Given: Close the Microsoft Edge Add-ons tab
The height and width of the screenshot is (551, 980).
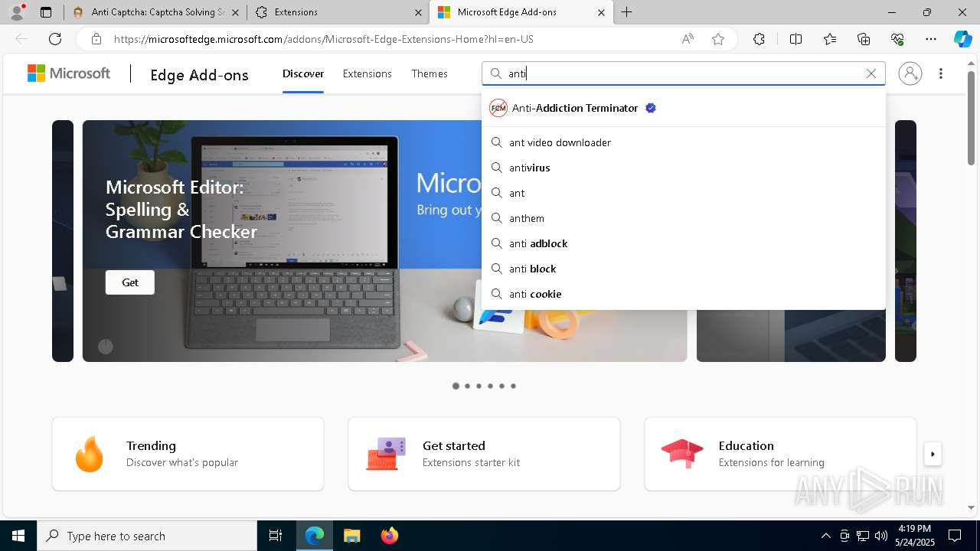Looking at the screenshot, I should [x=601, y=12].
